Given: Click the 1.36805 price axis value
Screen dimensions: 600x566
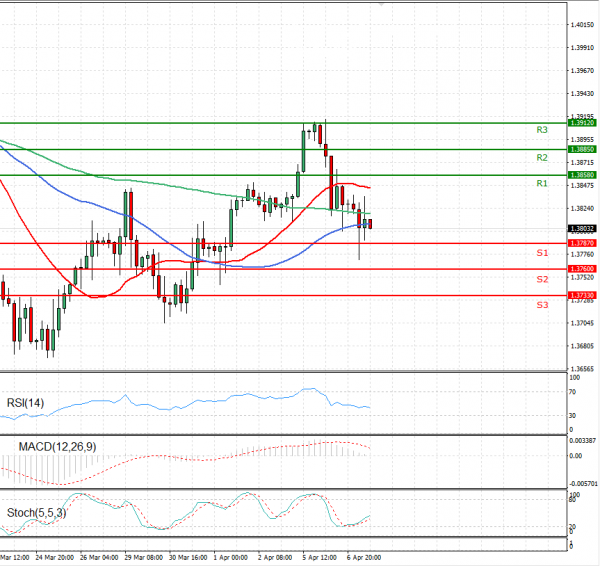Looking at the screenshot, I should (x=582, y=346).
